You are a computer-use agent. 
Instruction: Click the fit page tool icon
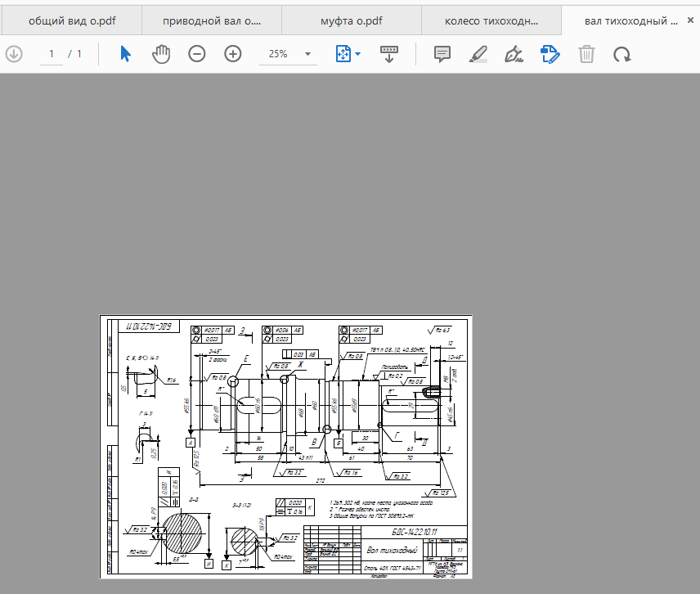pos(343,54)
